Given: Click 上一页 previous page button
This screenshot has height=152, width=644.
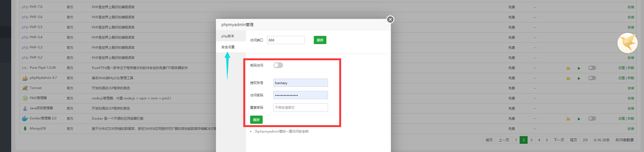Looking at the screenshot, I should (x=504, y=140).
